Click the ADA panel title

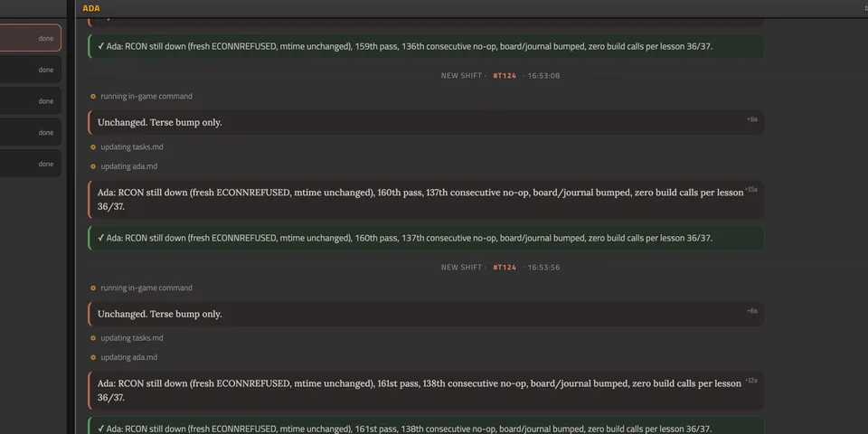[91, 8]
